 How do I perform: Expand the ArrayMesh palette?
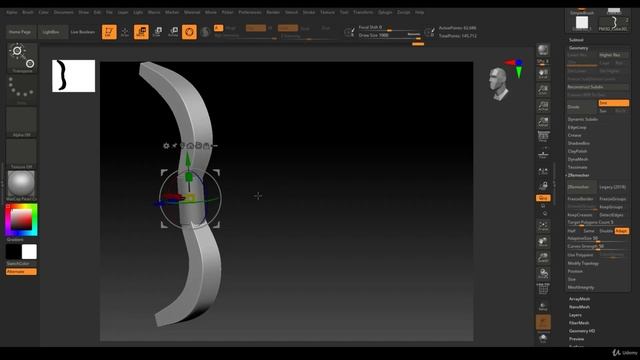coord(580,299)
